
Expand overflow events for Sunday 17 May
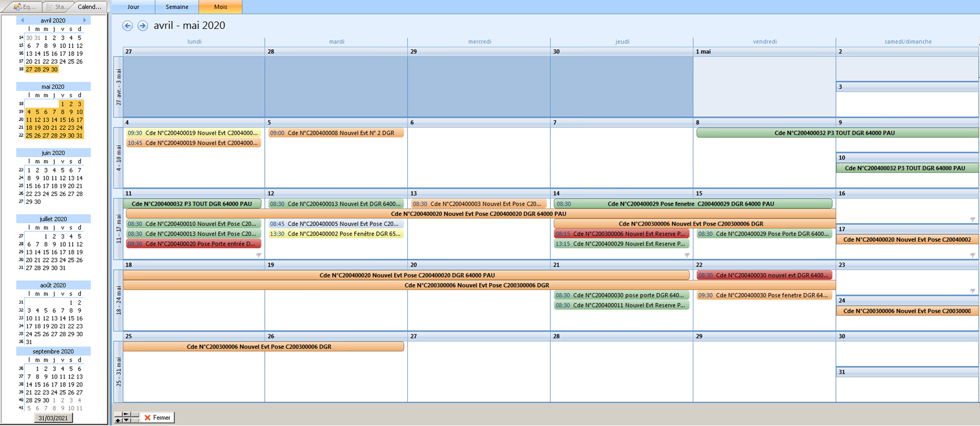(972, 255)
